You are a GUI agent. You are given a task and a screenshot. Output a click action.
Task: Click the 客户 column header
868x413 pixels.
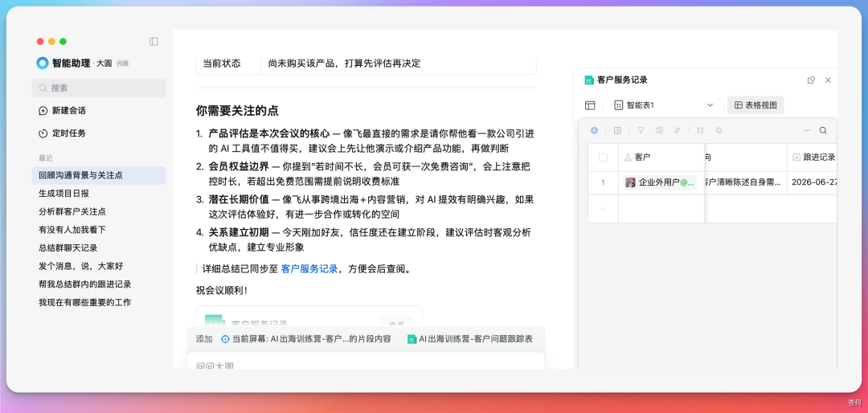pos(661,157)
